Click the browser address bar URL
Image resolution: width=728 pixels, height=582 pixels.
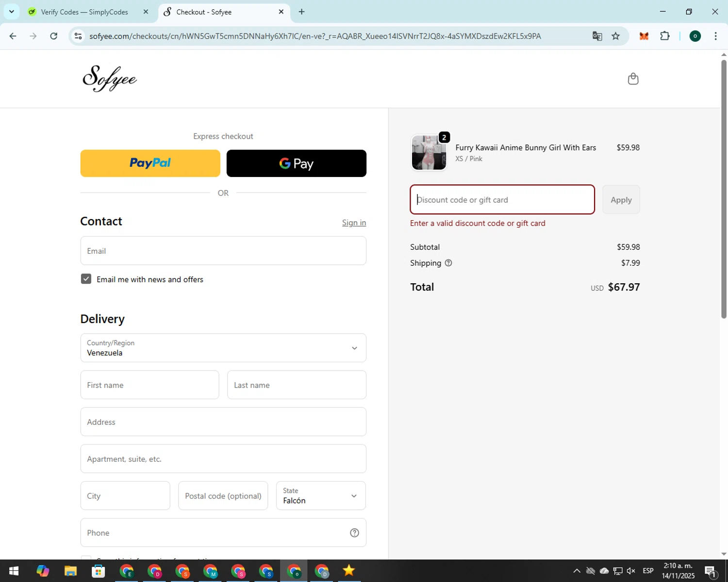[x=315, y=36]
